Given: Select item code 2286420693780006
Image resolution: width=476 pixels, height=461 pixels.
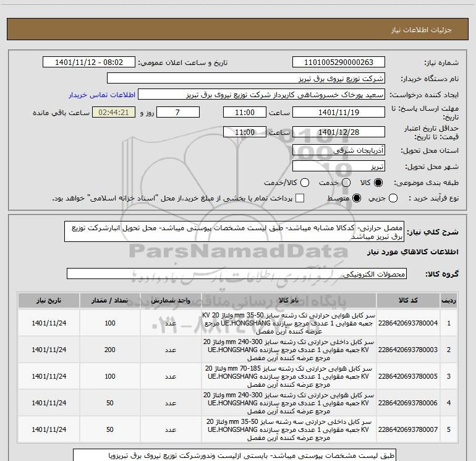Looking at the screenshot, I should tap(408, 403).
